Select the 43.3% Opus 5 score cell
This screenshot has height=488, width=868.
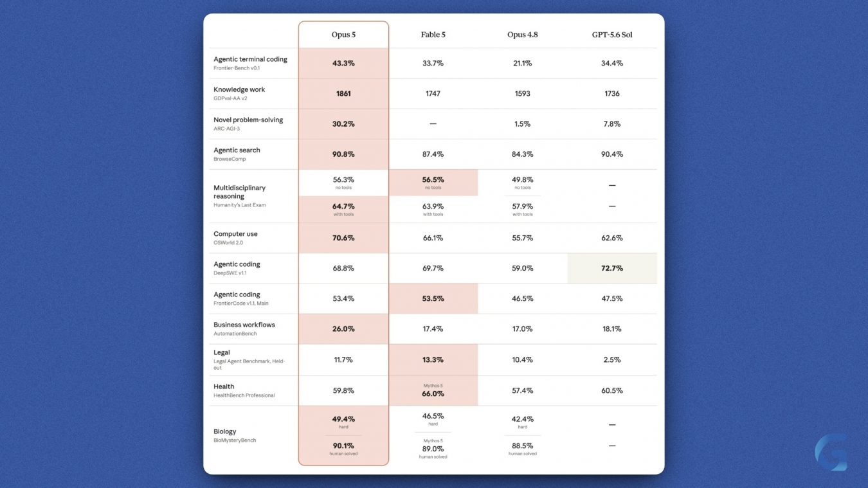tap(343, 64)
